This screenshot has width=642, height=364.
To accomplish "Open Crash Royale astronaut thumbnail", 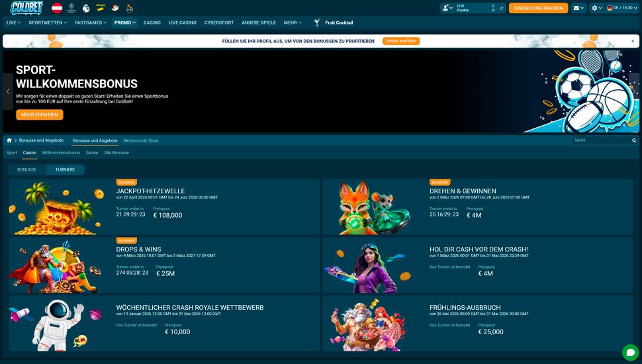I will pyautogui.click(x=56, y=324).
